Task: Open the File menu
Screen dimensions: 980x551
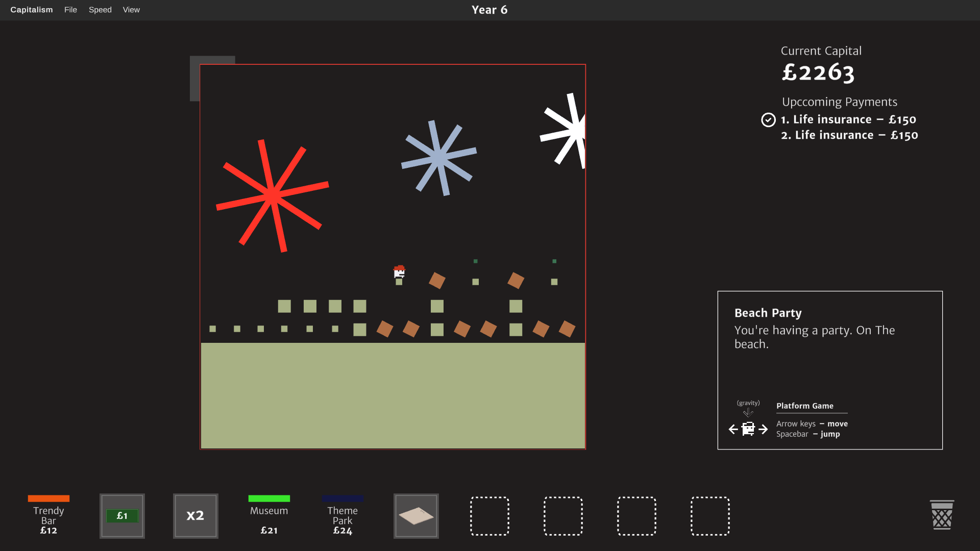Action: pos(70,10)
